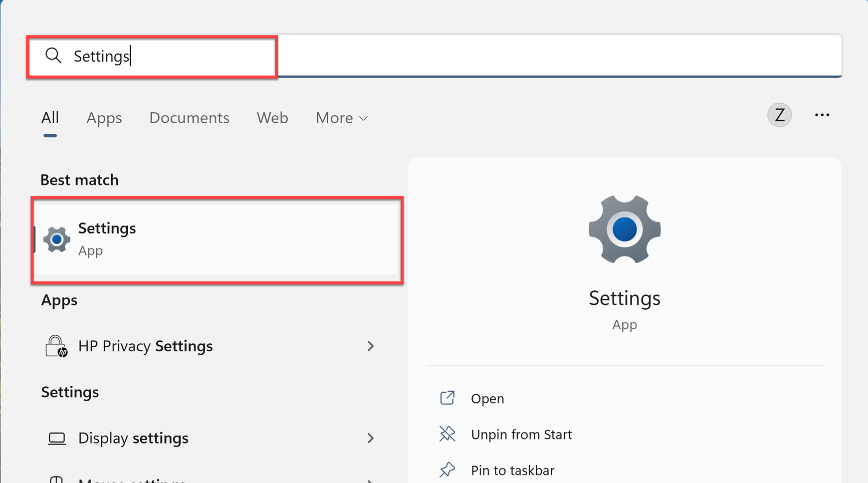
Task: Open the ellipsis options menu
Action: (822, 114)
